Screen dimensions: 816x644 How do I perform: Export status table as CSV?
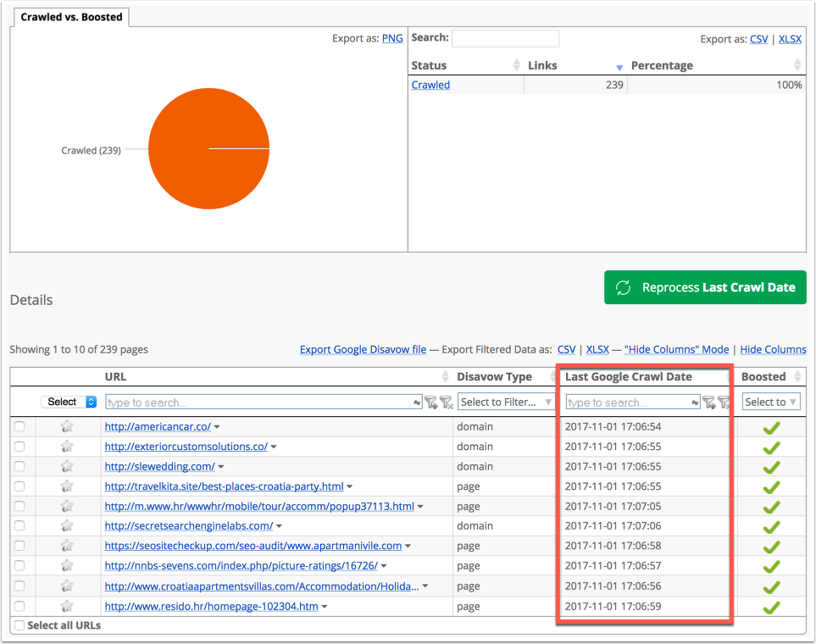coord(758,39)
